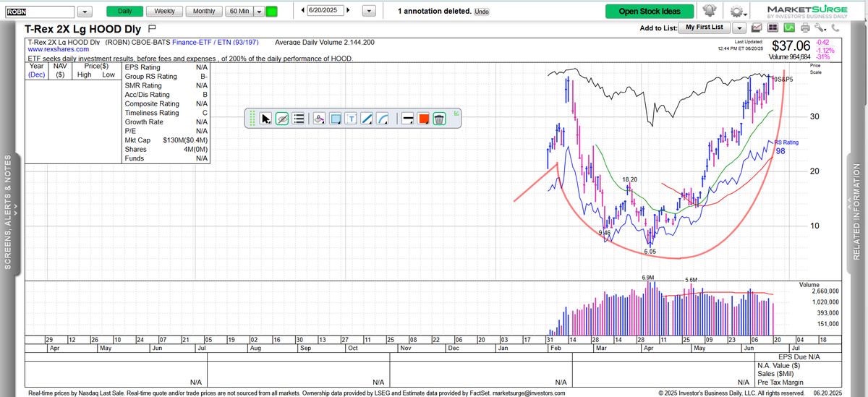Click the 0S&P5 index line label
This screenshot has width=868, height=397.
[783, 78]
